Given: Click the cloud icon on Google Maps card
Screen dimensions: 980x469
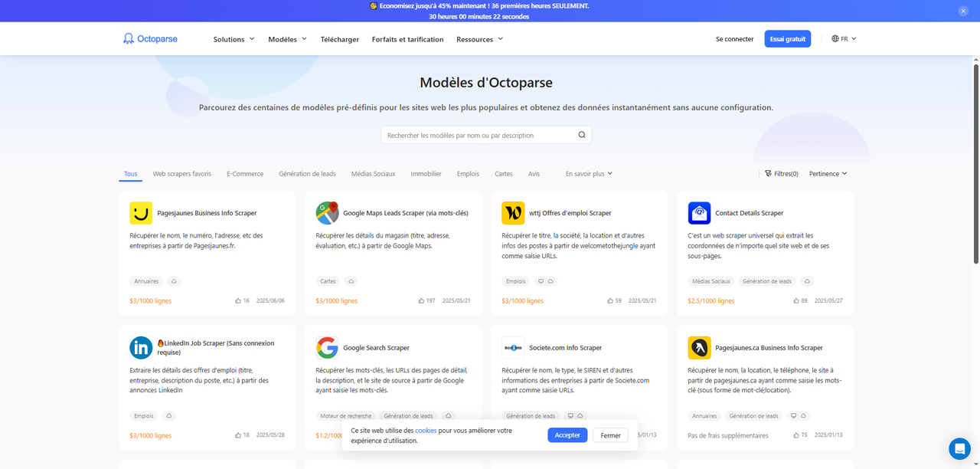Looking at the screenshot, I should 351,281.
